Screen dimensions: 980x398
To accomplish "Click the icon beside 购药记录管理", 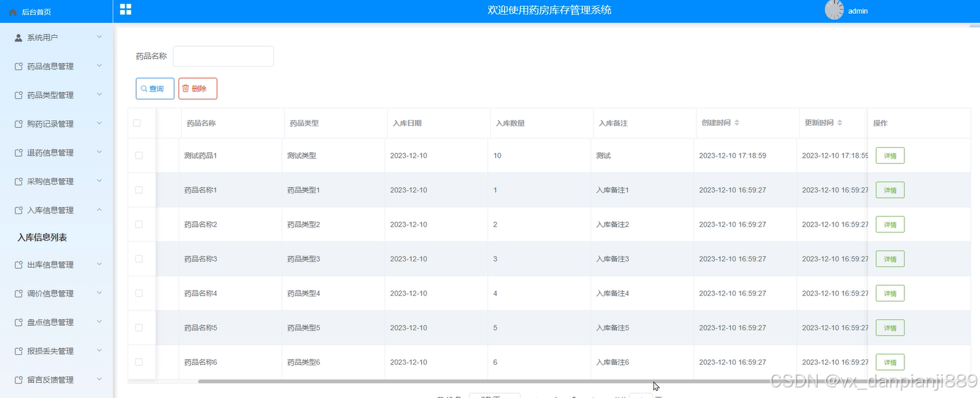I will coord(19,124).
